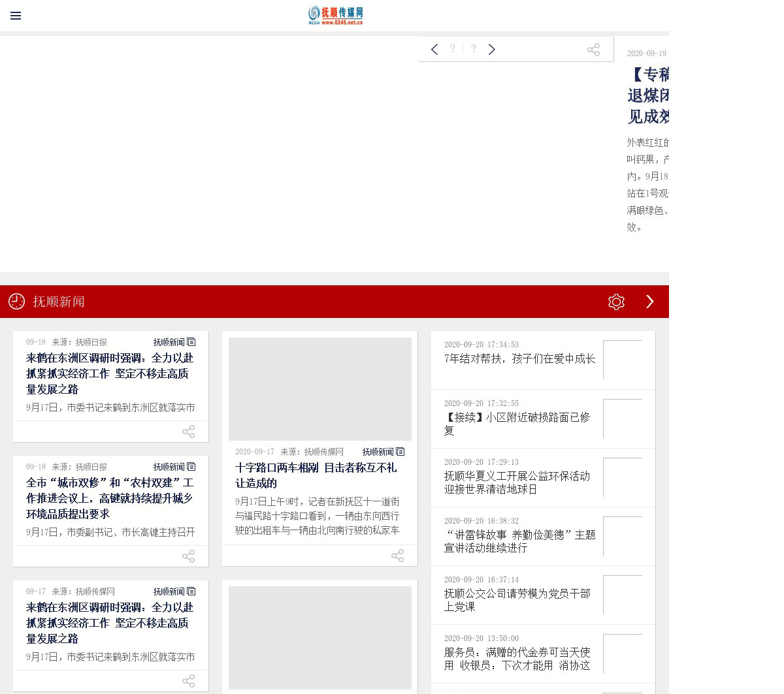Open settings gear in 抚顺新闻 header
Image resolution: width=784 pixels, height=694 pixels.
click(616, 302)
